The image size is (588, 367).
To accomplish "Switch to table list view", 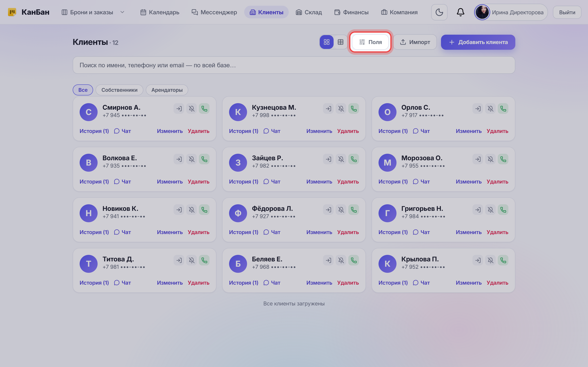I will pyautogui.click(x=340, y=42).
